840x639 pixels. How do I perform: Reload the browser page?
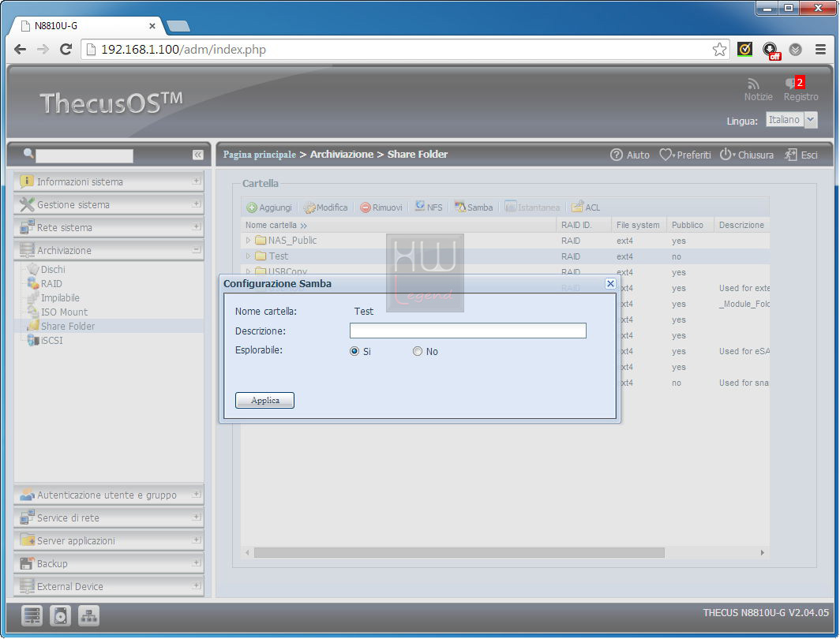66,49
